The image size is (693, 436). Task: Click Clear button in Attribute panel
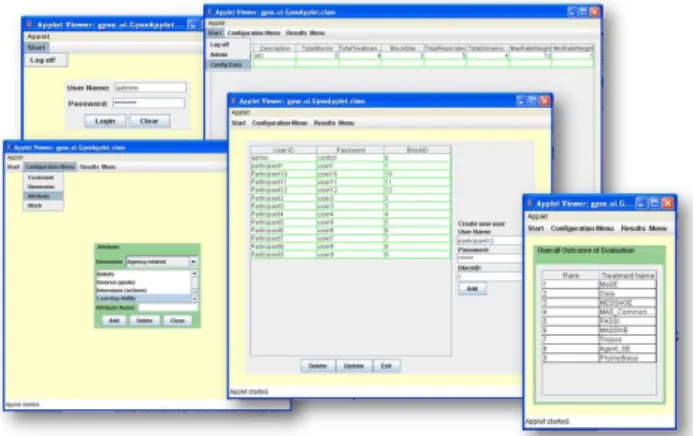tap(177, 321)
